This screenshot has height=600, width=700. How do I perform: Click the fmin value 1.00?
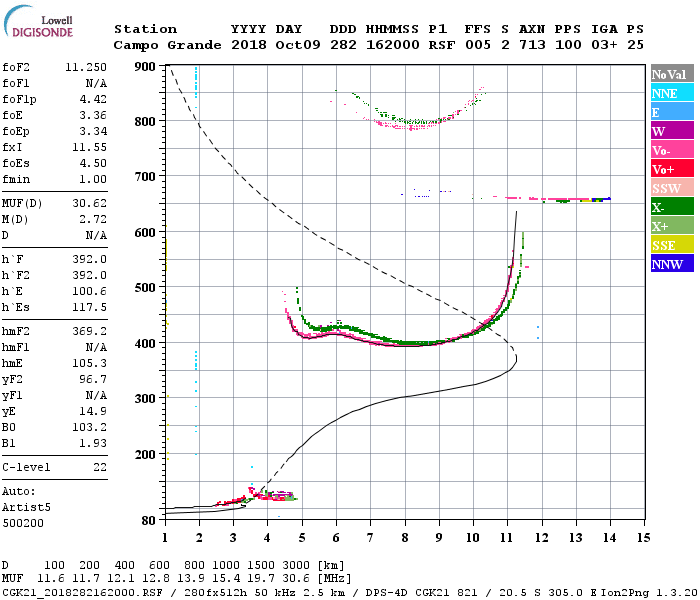93,179
